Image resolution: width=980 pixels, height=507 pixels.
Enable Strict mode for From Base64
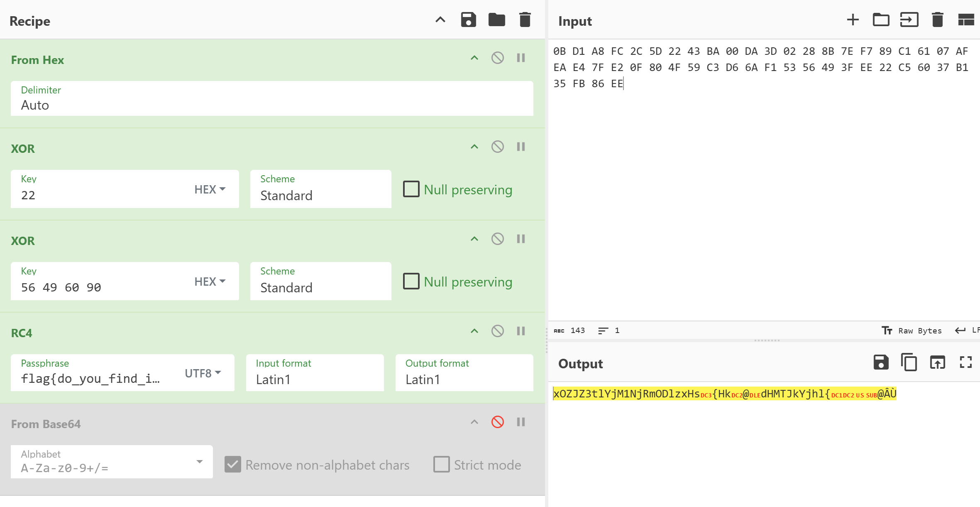click(x=441, y=464)
